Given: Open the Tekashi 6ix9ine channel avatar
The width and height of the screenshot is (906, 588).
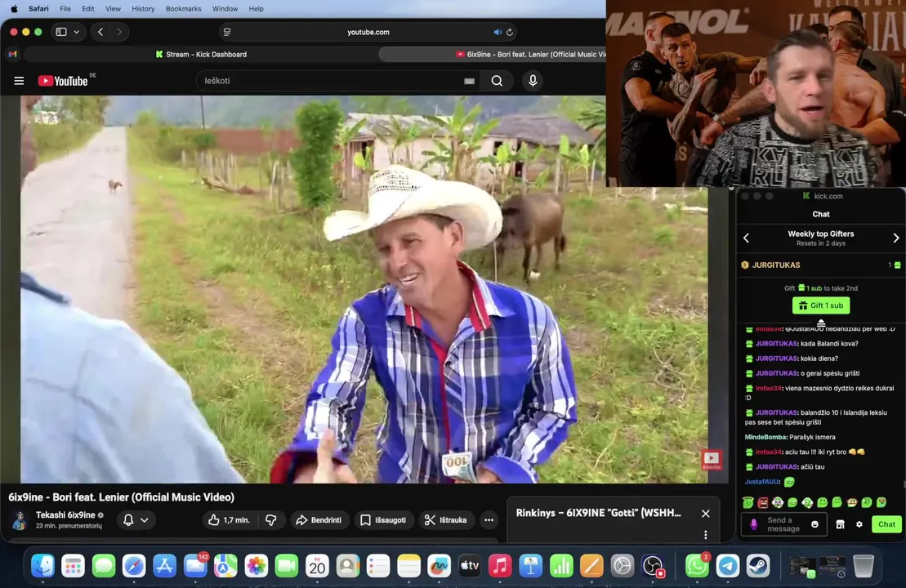Looking at the screenshot, I should (x=20, y=520).
